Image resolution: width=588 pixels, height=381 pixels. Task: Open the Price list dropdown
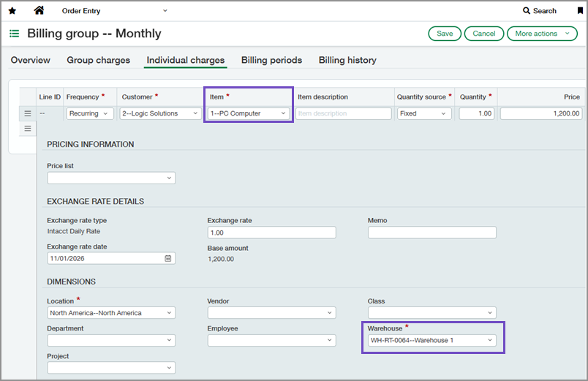coord(111,178)
